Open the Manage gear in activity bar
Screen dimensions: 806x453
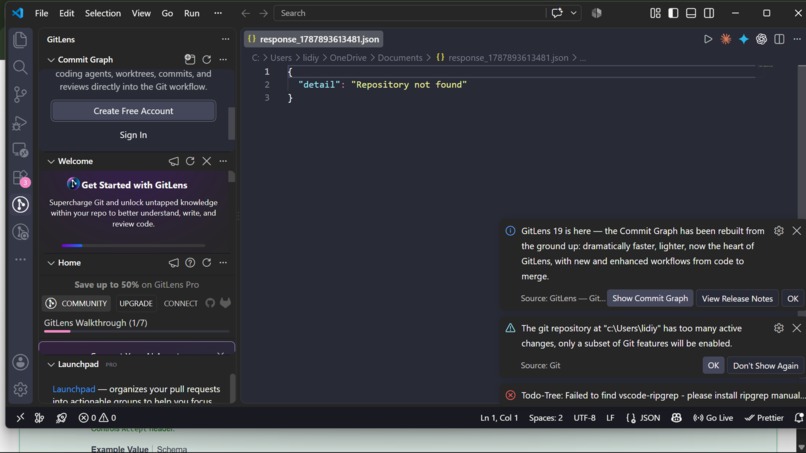20,389
